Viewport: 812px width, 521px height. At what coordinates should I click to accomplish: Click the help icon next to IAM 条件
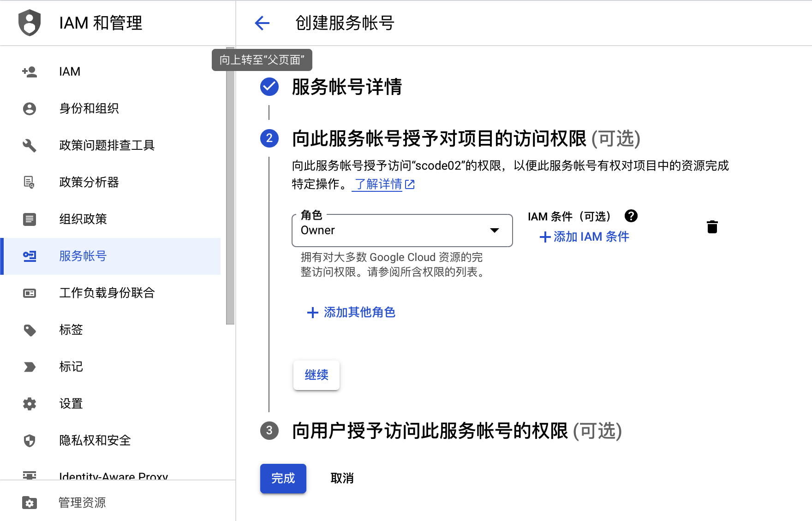pos(631,216)
